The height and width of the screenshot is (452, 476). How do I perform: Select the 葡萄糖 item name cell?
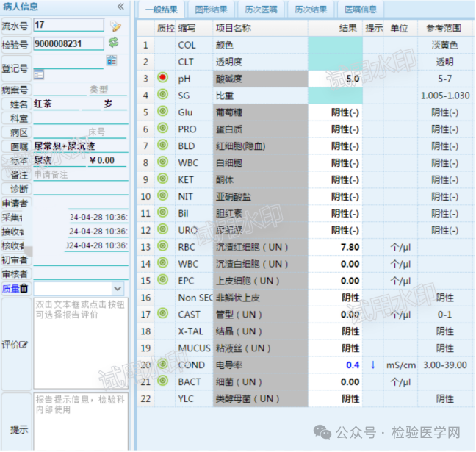click(261, 112)
